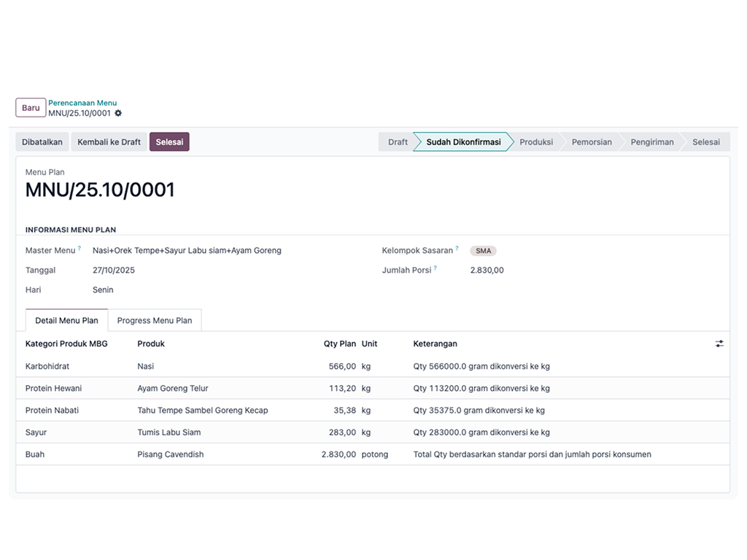Set status to Pemorsian stage

[591, 141]
